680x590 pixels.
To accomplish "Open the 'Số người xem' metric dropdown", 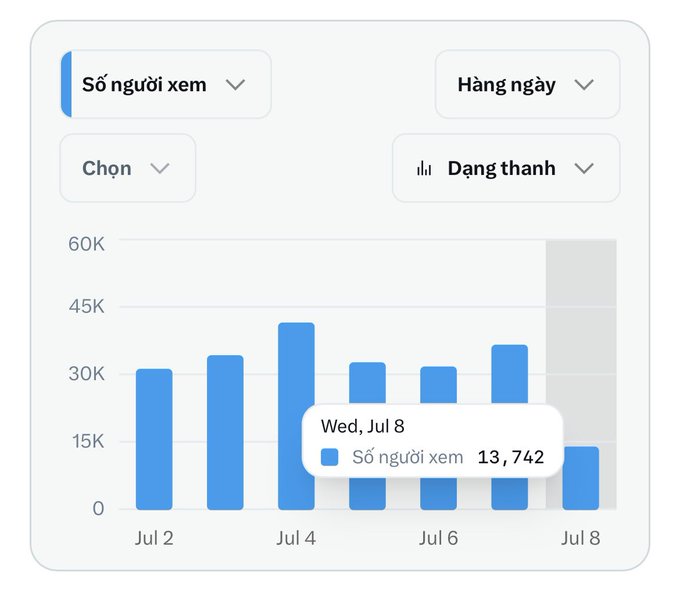I will point(166,84).
